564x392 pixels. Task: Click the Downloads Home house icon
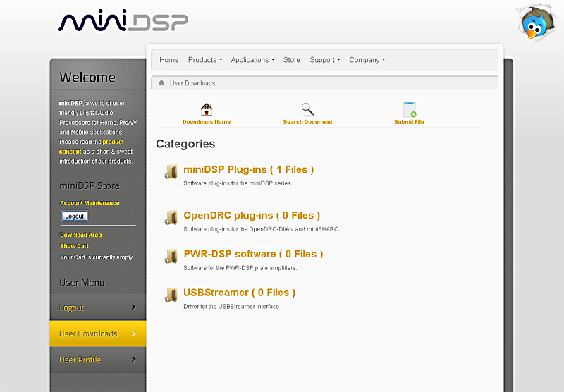pyautogui.click(x=207, y=109)
